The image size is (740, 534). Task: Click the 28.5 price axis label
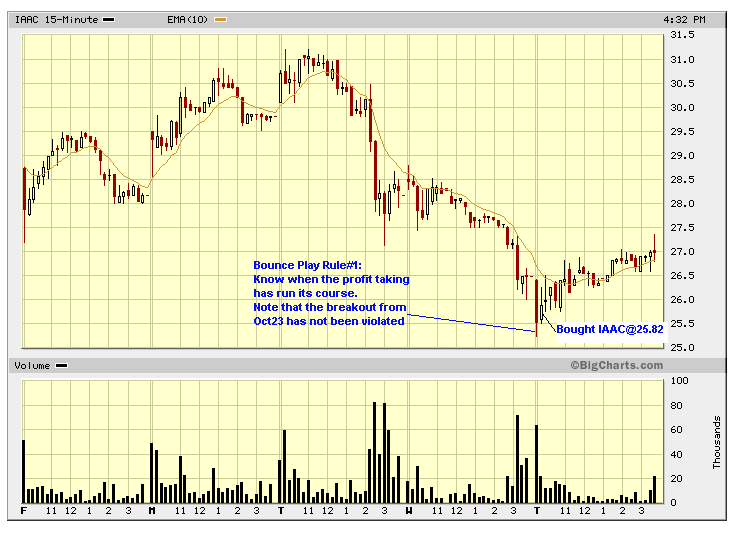(682, 180)
